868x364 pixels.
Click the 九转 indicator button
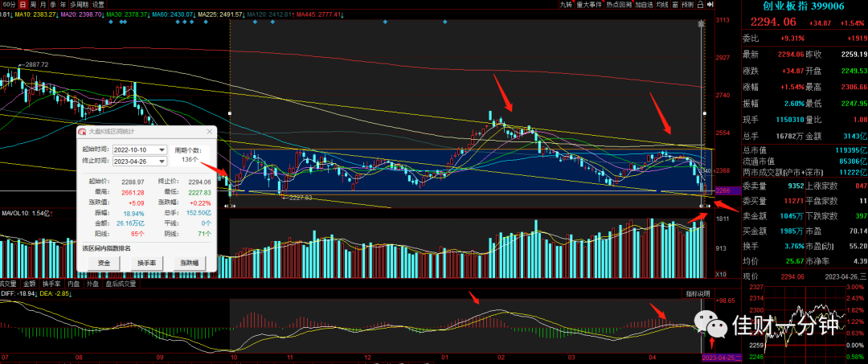567,5
